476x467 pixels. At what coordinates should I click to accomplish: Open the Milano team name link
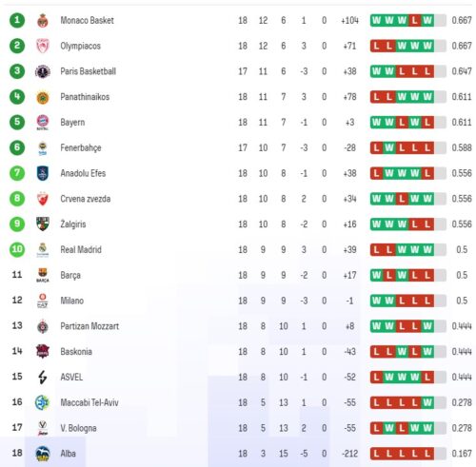tap(72, 301)
